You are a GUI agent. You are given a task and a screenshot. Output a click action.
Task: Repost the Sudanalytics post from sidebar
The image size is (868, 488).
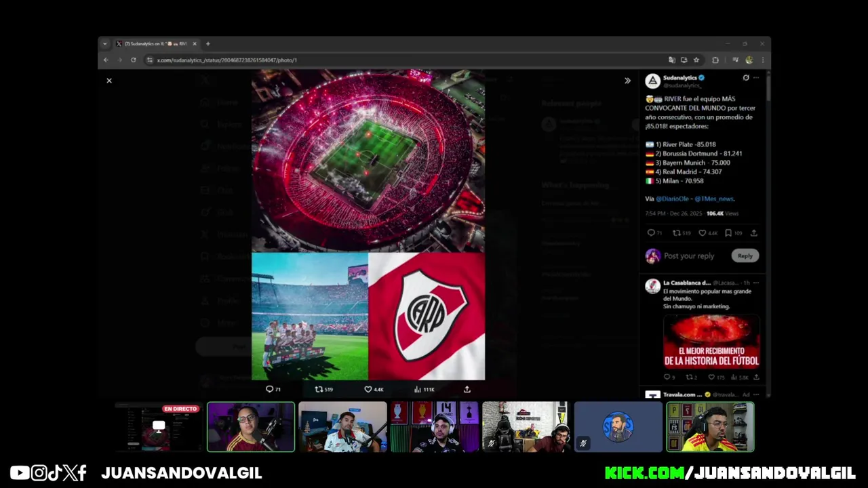(681, 233)
